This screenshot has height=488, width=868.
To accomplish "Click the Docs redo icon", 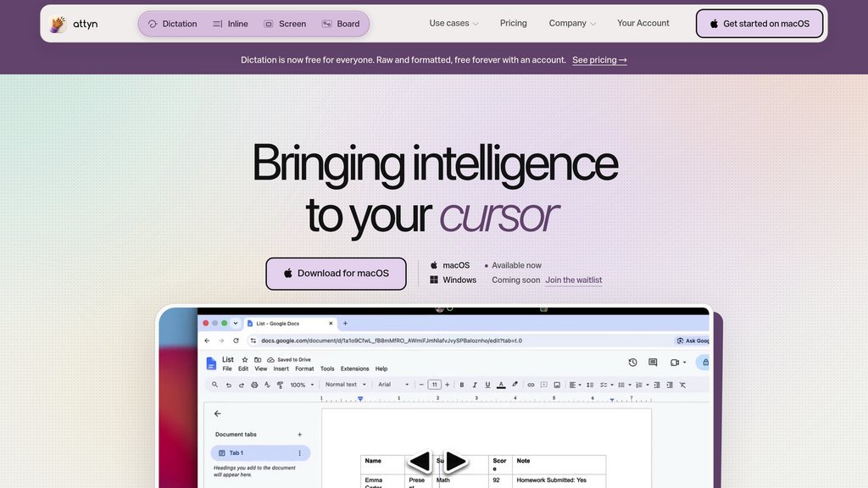I will tap(242, 385).
